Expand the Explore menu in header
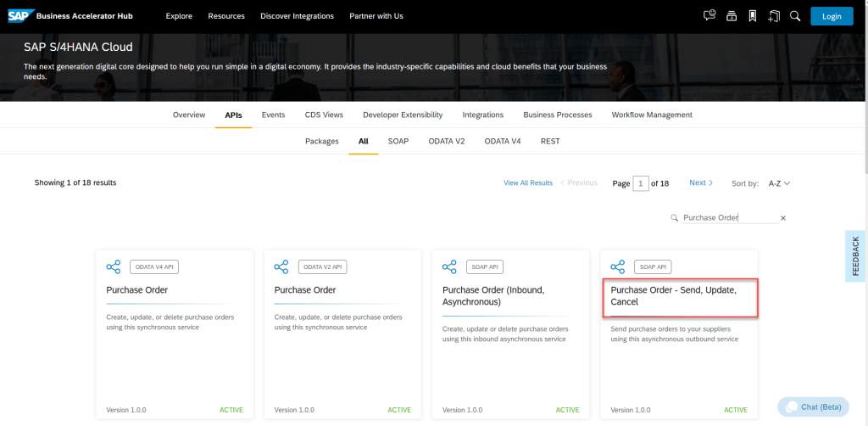The width and height of the screenshot is (868, 426). click(179, 16)
